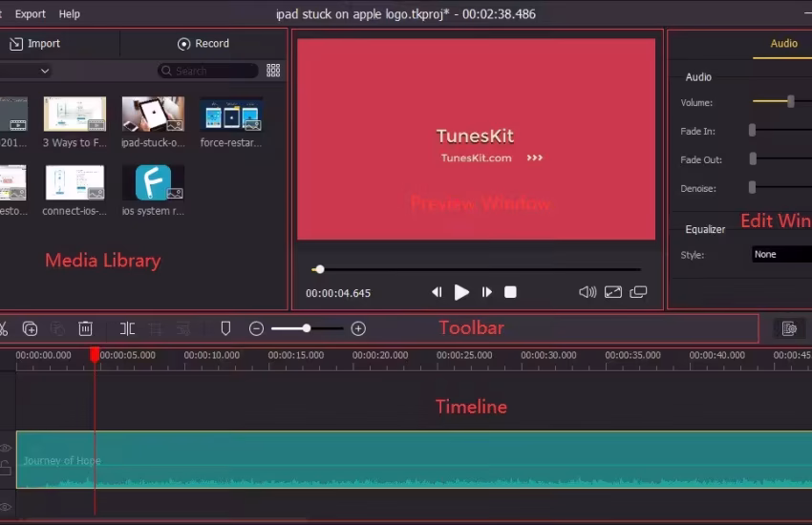812x525 pixels.
Task: Click the timeline zoom slider handle
Action: (x=307, y=328)
